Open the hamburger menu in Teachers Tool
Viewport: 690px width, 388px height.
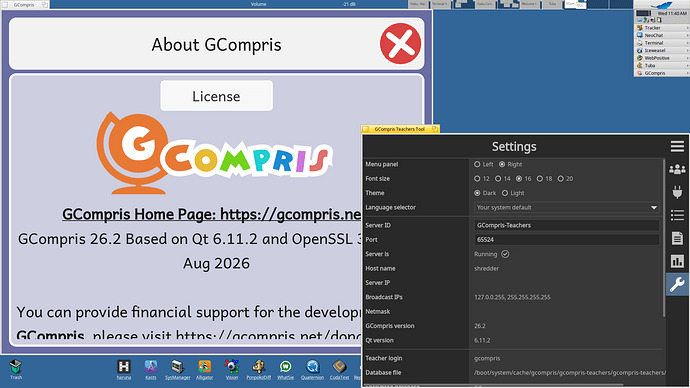click(x=677, y=146)
